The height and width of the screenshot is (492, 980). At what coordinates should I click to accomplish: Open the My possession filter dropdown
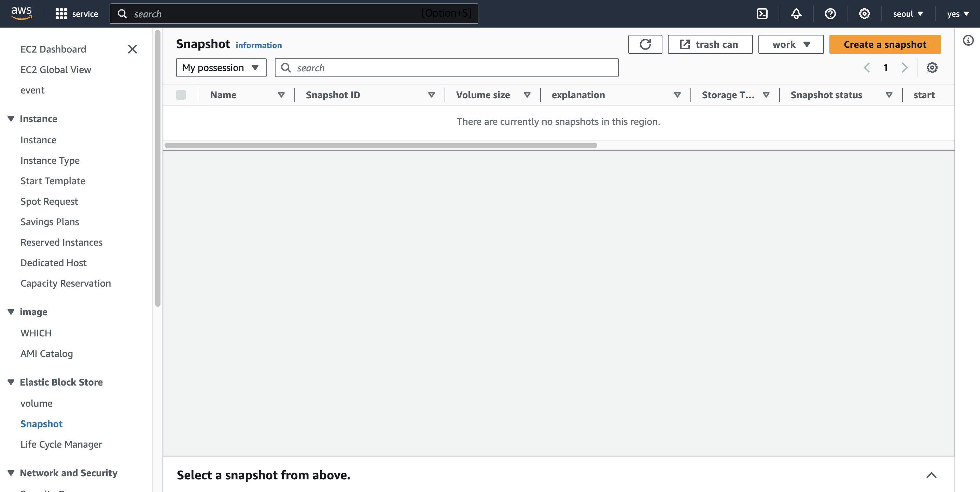[x=221, y=68]
